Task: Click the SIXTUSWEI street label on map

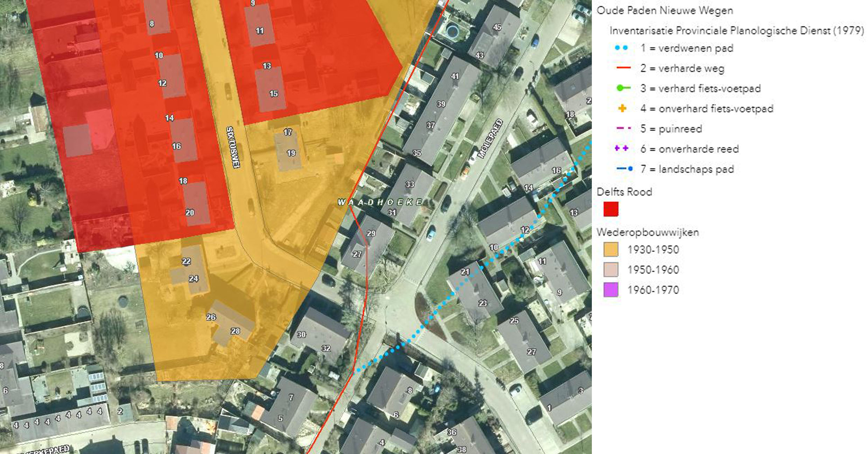Action: pos(233,147)
